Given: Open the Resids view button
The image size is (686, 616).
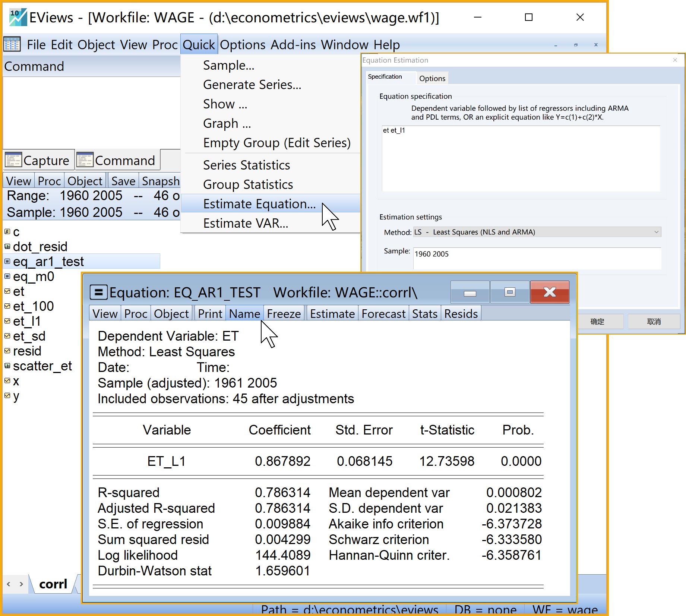Looking at the screenshot, I should pyautogui.click(x=461, y=314).
